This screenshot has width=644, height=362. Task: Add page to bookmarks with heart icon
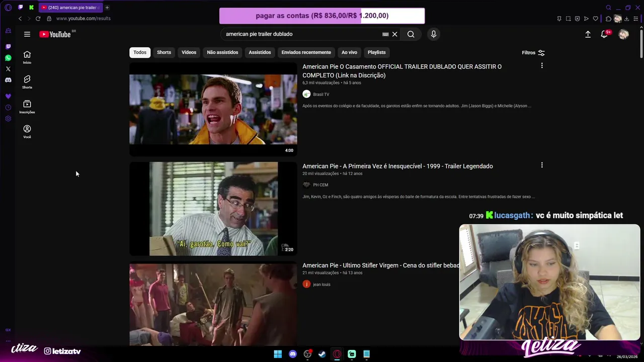click(595, 19)
